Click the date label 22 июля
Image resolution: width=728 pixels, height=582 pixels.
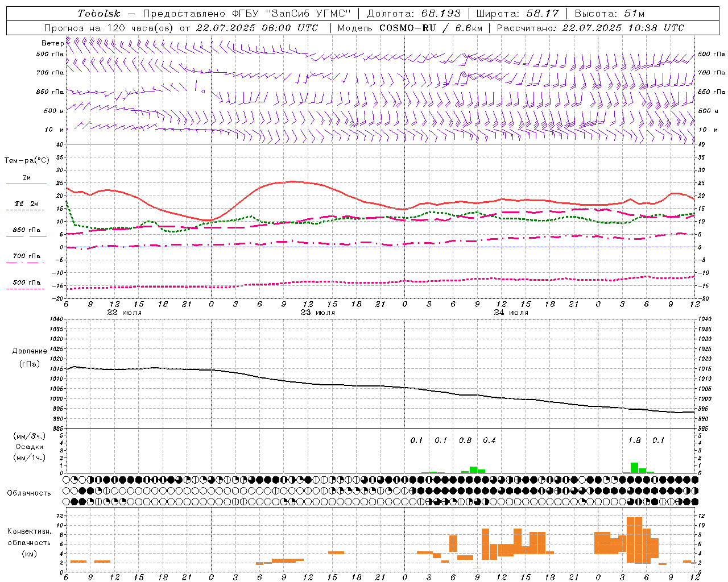tap(125, 313)
